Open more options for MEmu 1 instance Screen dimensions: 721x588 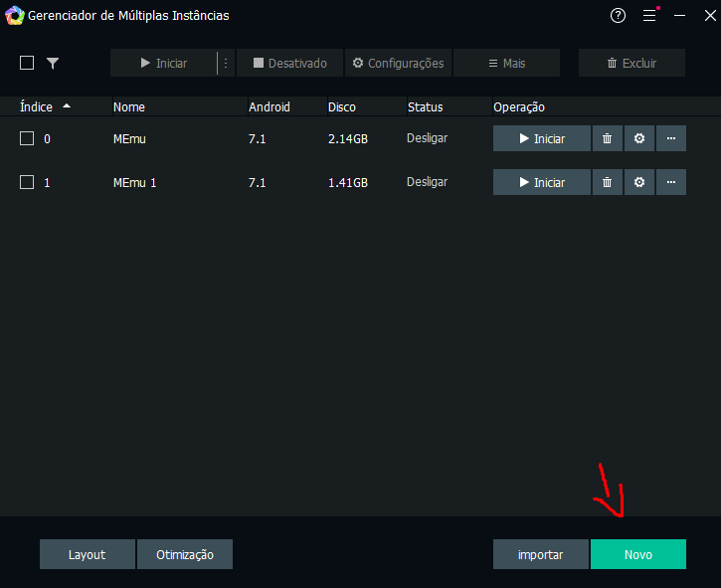(x=671, y=182)
